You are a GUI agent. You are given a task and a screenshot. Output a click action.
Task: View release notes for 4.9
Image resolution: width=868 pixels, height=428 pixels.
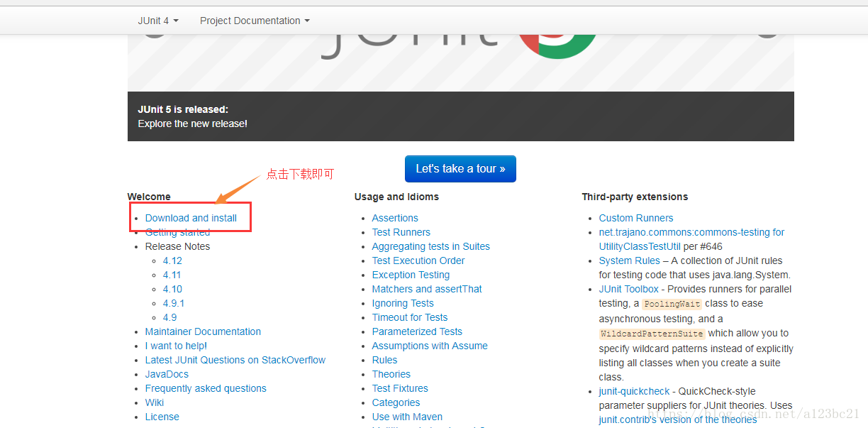click(169, 317)
